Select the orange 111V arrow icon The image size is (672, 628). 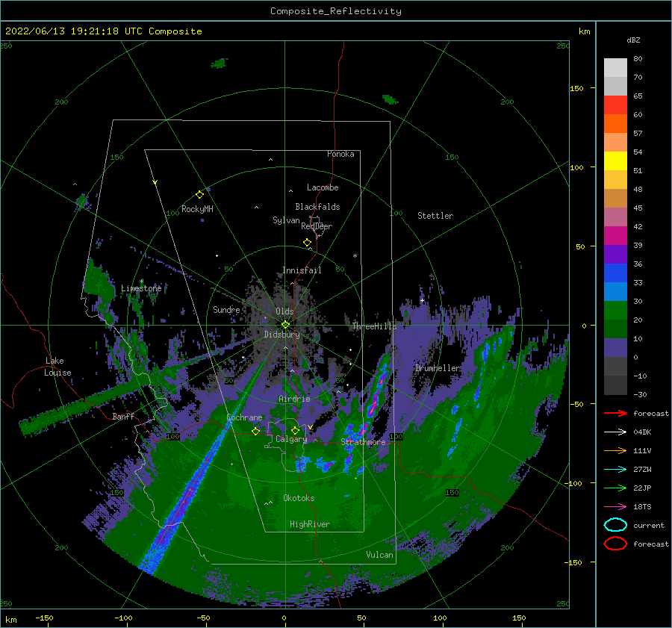pyautogui.click(x=615, y=450)
